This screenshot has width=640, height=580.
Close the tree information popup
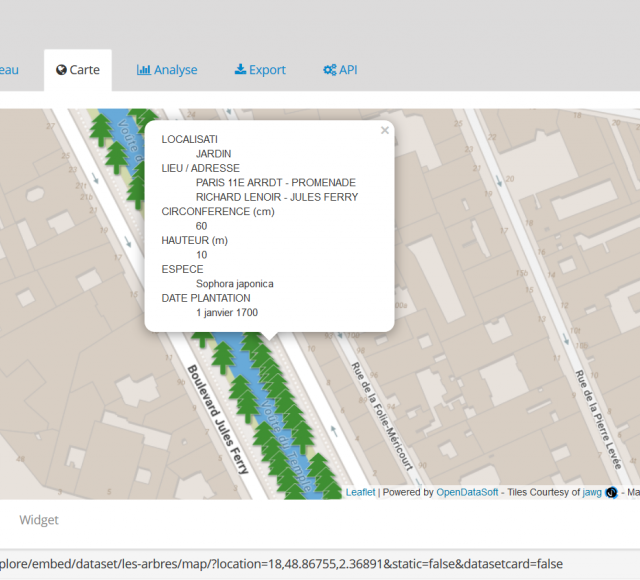[x=384, y=130]
